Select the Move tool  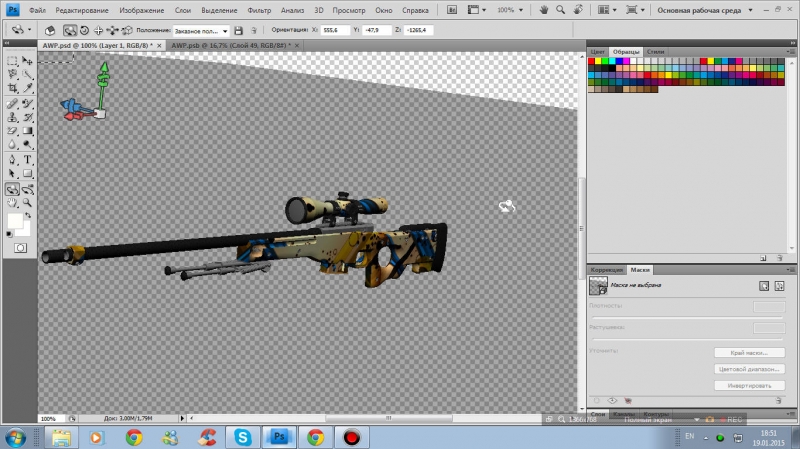point(28,61)
